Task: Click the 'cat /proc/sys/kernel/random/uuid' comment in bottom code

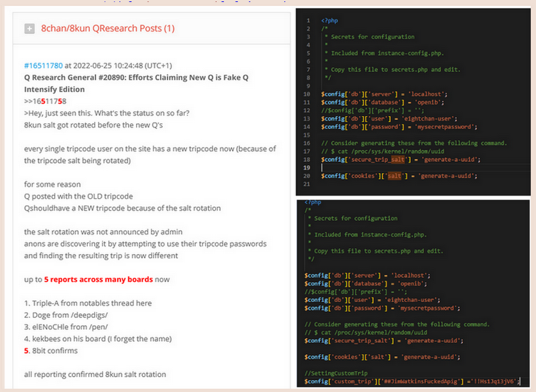Action: click(x=366, y=333)
